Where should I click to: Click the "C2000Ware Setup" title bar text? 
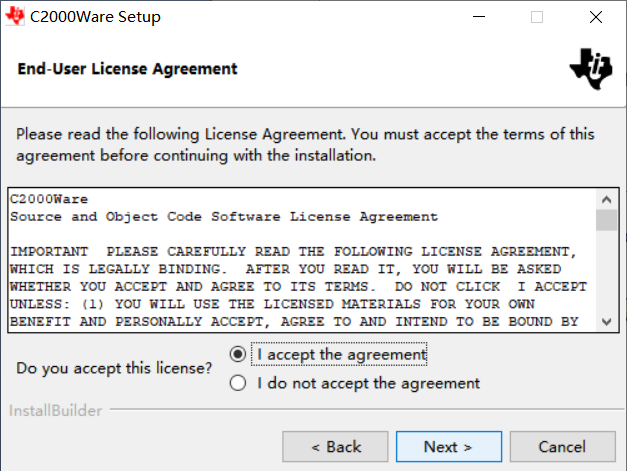click(x=95, y=17)
